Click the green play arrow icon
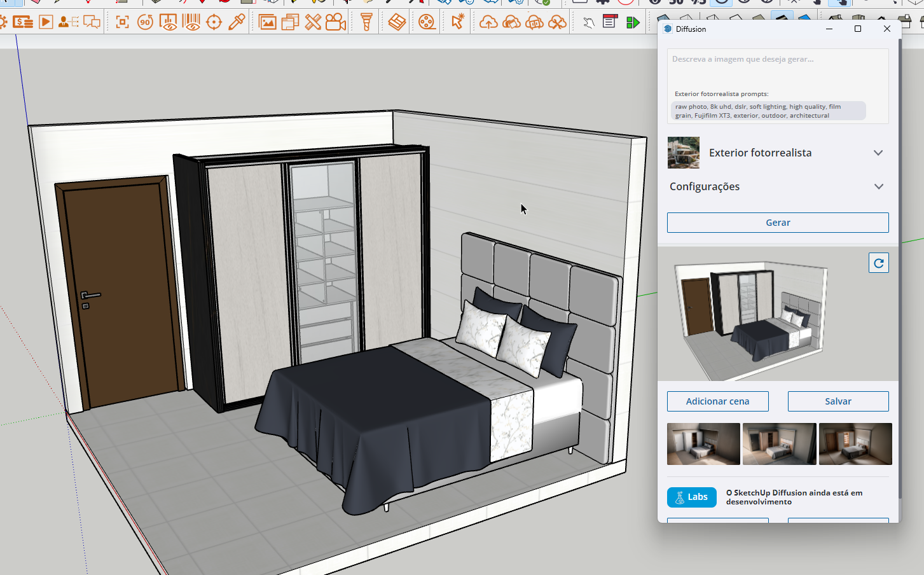This screenshot has width=924, height=575. click(633, 23)
